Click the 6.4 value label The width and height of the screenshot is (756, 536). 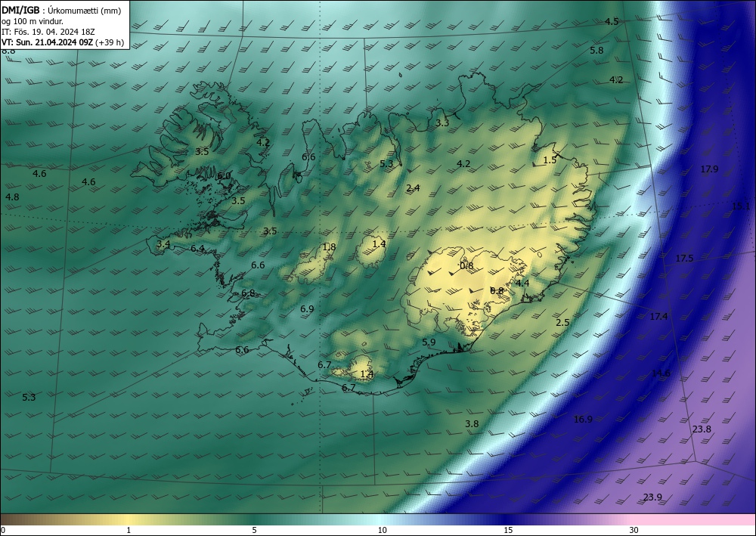pyautogui.click(x=197, y=249)
